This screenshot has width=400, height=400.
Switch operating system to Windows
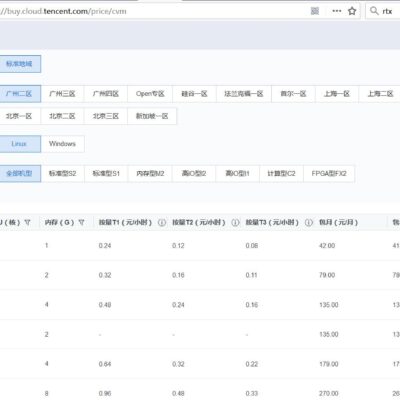point(62,144)
